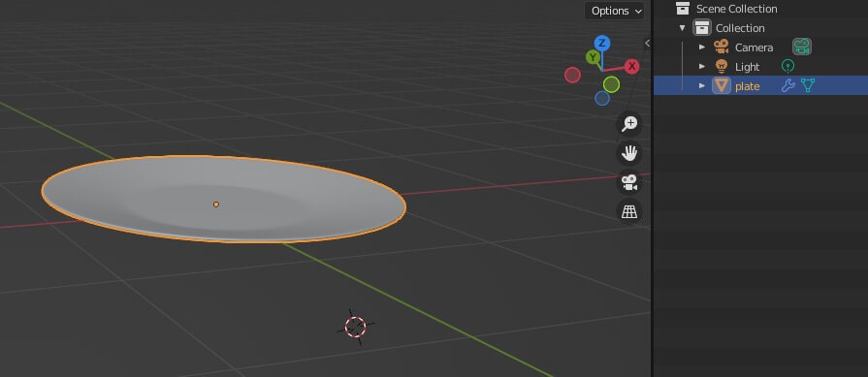The height and width of the screenshot is (377, 868).
Task: Expand the plate outliner entry
Action: pos(702,85)
